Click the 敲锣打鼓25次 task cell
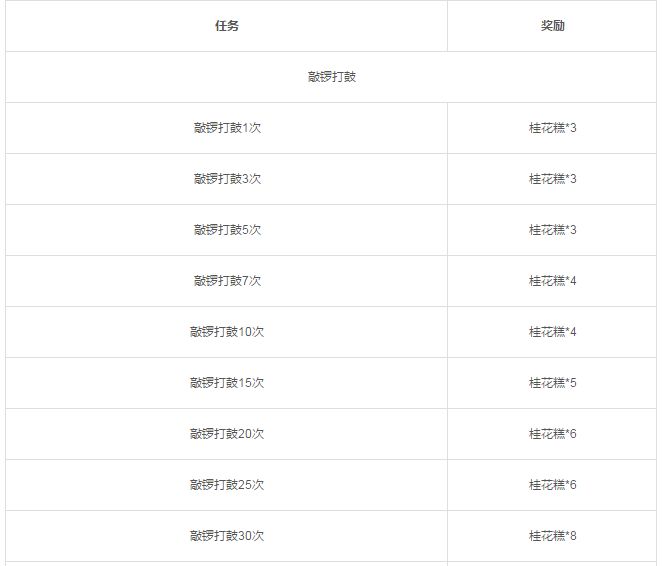This screenshot has width=662, height=566. [x=227, y=485]
